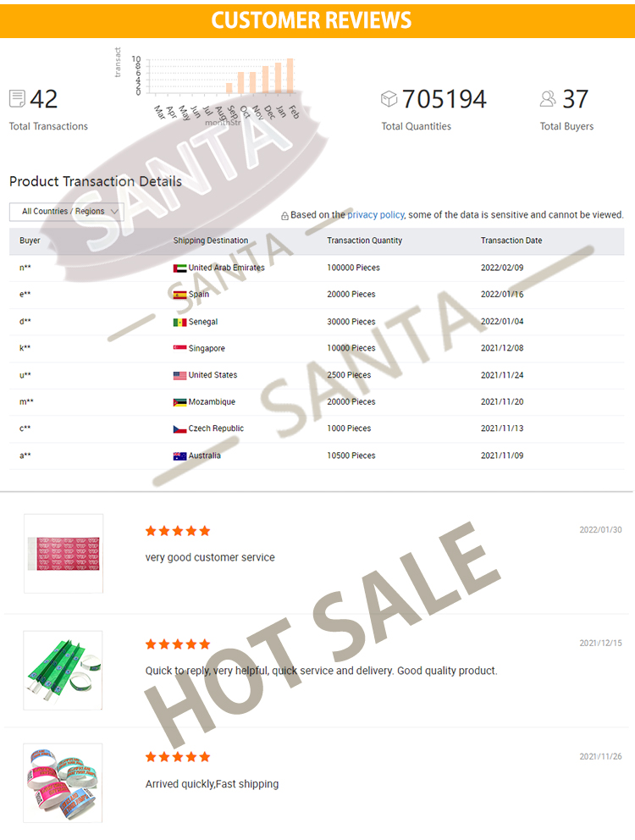
Task: Click the United Arab Emirates flag icon
Action: click(179, 268)
